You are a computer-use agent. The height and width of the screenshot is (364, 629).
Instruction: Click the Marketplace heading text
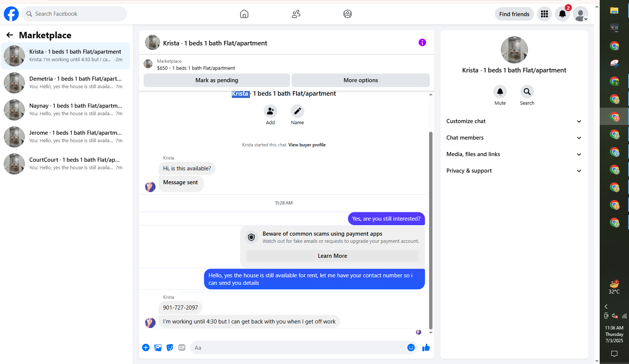[45, 35]
